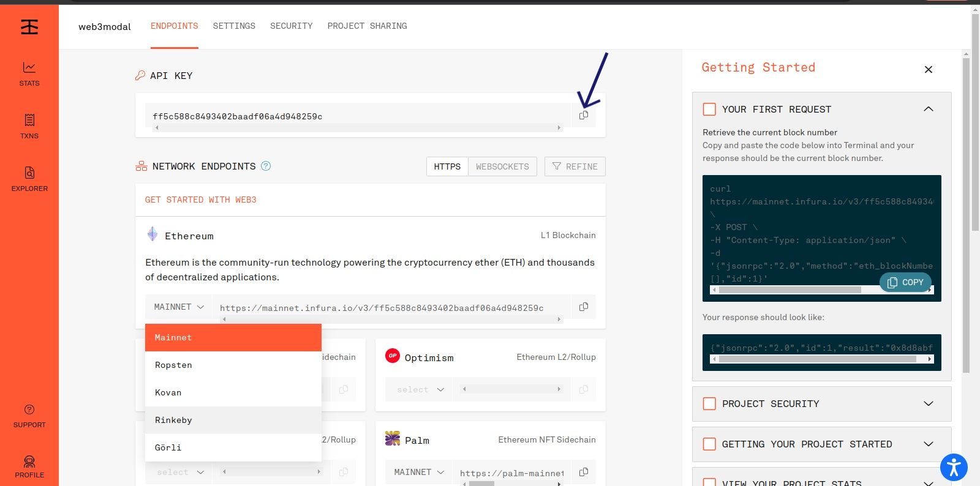Click the Optimism logo icon
Image resolution: width=980 pixels, height=486 pixels.
click(393, 356)
